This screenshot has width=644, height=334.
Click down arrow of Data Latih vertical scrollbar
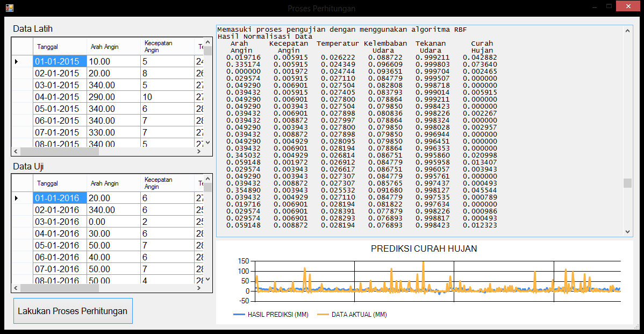pos(207,143)
